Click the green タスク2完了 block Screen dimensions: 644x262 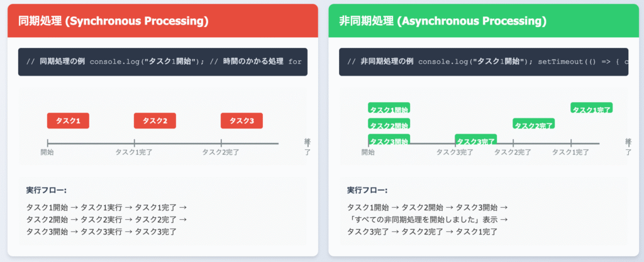[x=534, y=125]
